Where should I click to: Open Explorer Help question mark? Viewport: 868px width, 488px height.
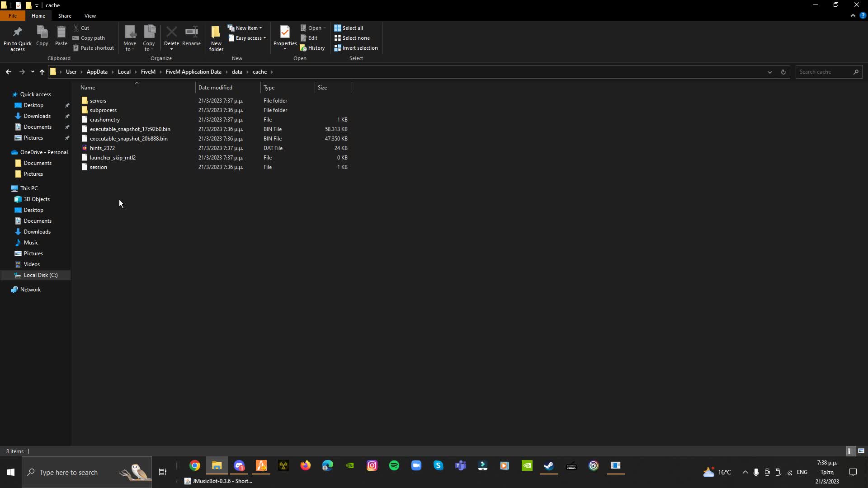(863, 15)
